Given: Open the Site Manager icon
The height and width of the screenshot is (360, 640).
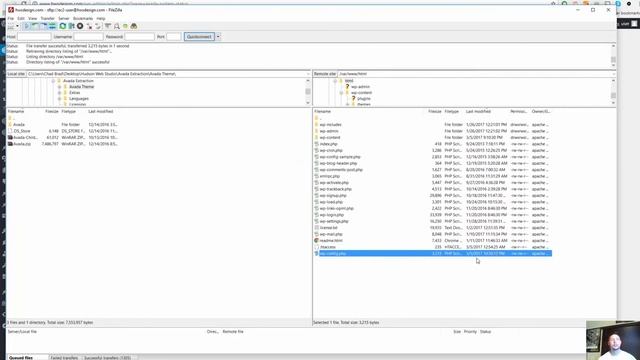Looking at the screenshot, I should [x=11, y=26].
